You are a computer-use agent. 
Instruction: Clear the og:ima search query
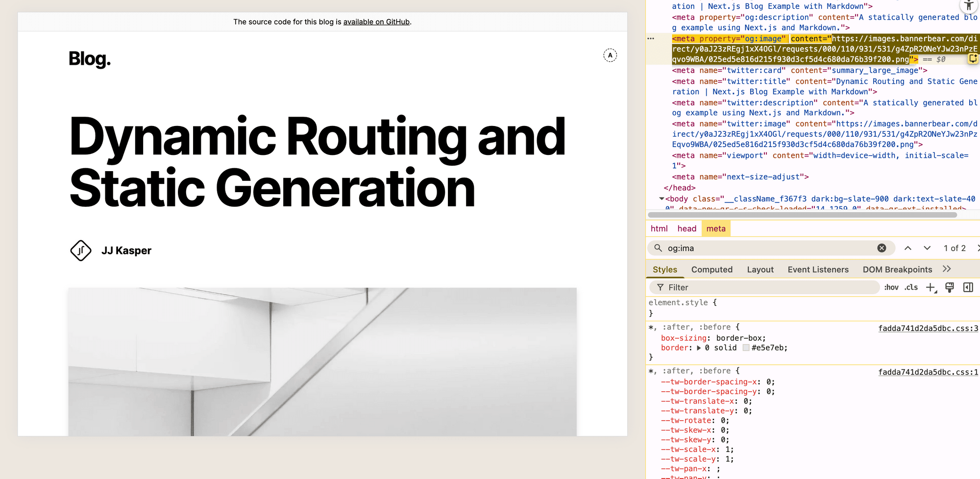tap(882, 248)
